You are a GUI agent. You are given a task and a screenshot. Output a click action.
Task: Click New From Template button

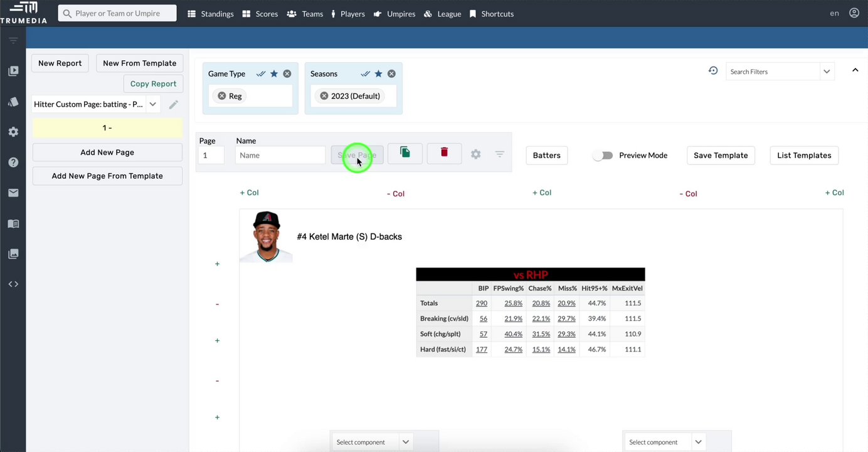139,63
